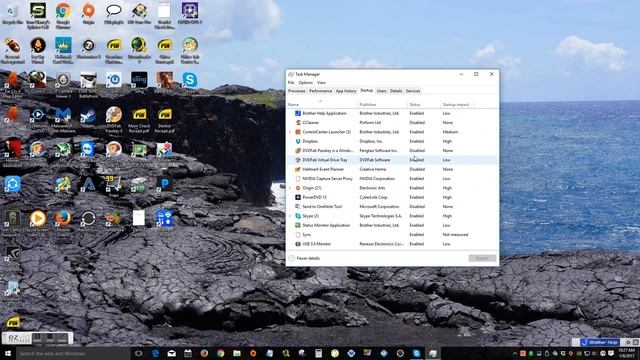Expand the ControlCenter Launcher group

[x=291, y=132]
